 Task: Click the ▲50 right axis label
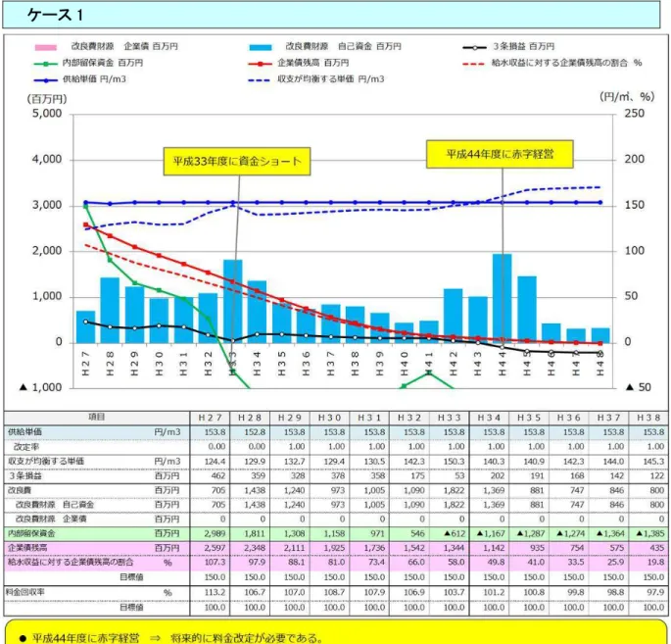pyautogui.click(x=638, y=387)
